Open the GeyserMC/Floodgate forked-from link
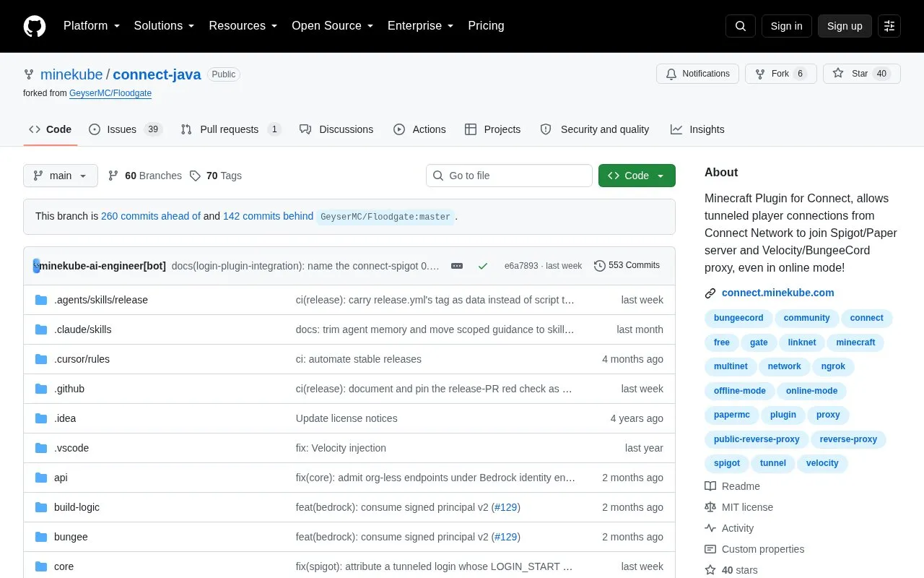The width and height of the screenshot is (924, 578). click(110, 93)
